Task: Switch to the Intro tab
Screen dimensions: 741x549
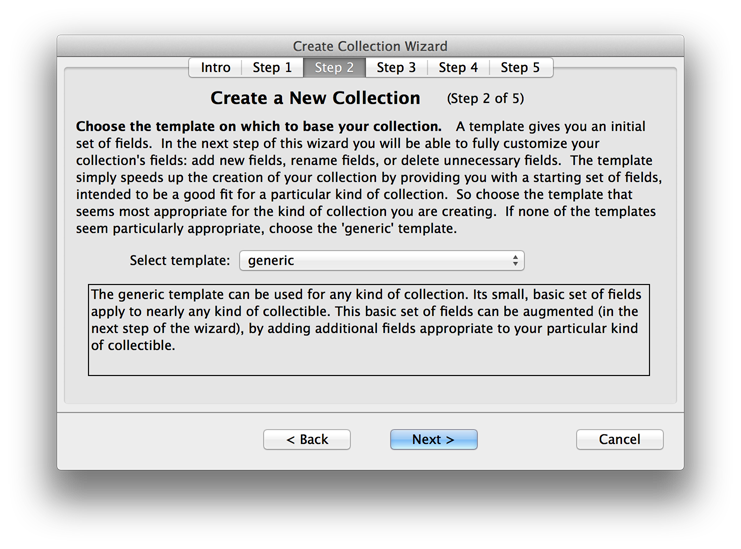Action: 215,68
